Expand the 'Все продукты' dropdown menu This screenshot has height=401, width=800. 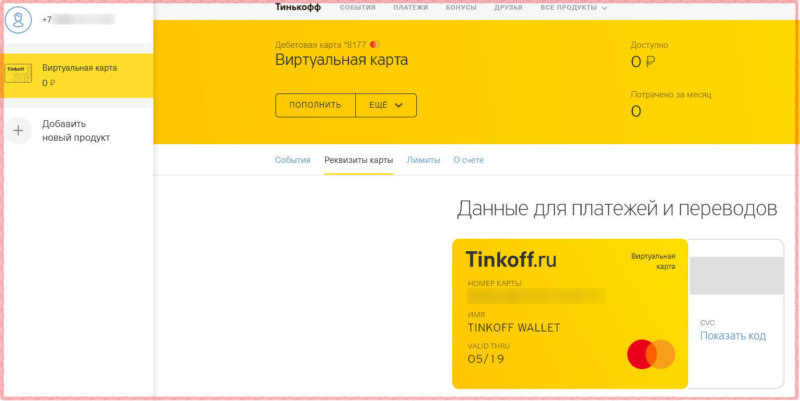coord(574,8)
